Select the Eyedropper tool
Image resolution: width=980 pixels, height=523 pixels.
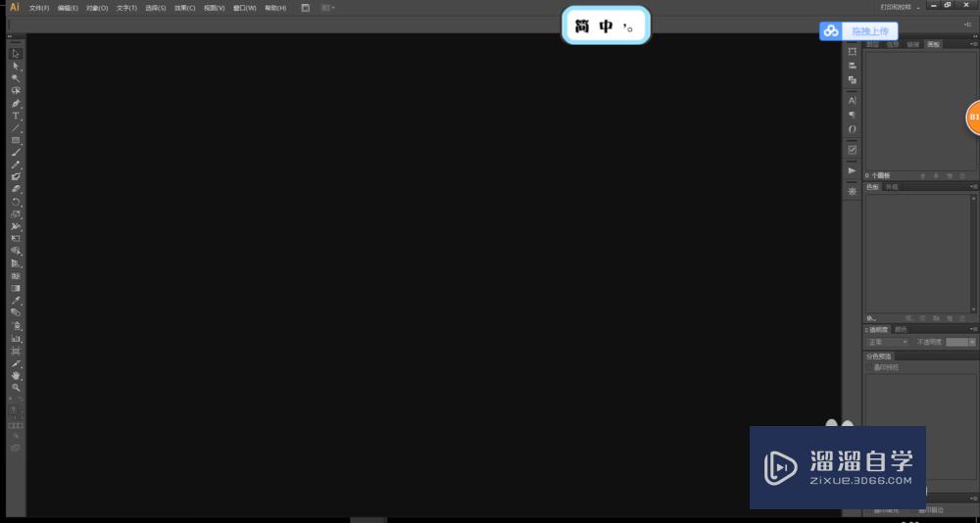[x=17, y=301]
